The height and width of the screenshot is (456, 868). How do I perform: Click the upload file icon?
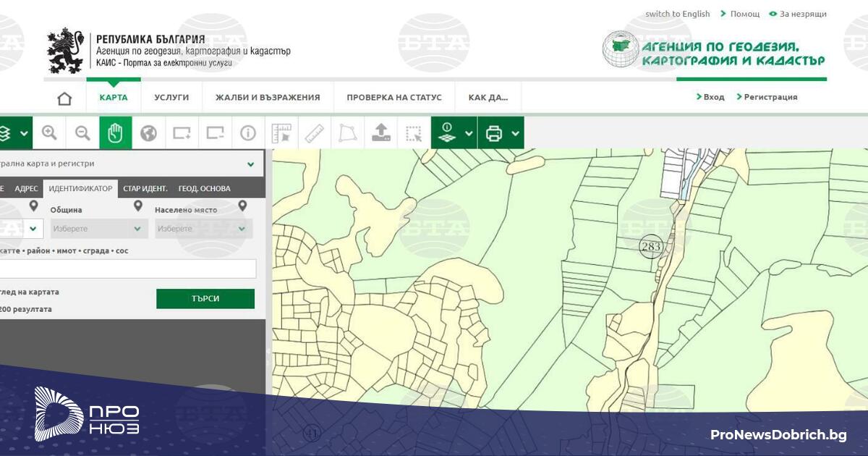380,133
